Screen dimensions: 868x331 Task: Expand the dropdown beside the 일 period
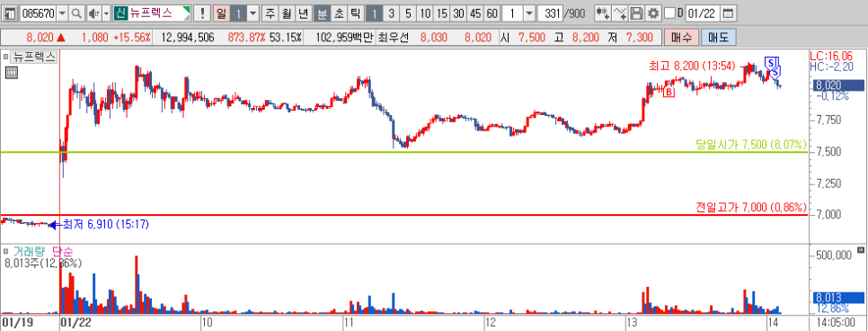coord(253,13)
